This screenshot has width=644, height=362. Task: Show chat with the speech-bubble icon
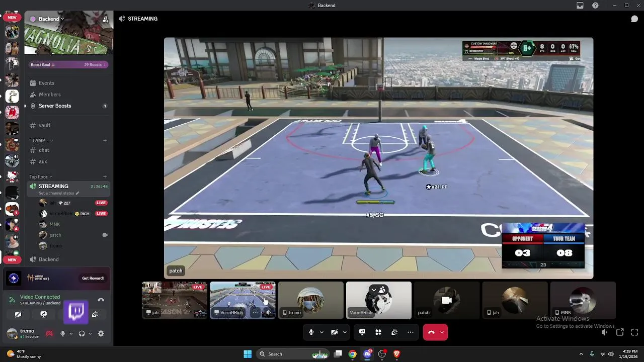(x=634, y=19)
